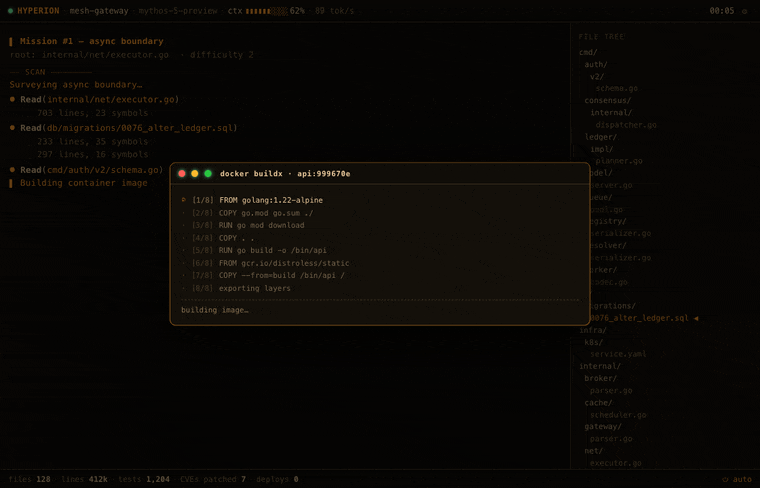Click the lines 412k status entry

pos(84,479)
